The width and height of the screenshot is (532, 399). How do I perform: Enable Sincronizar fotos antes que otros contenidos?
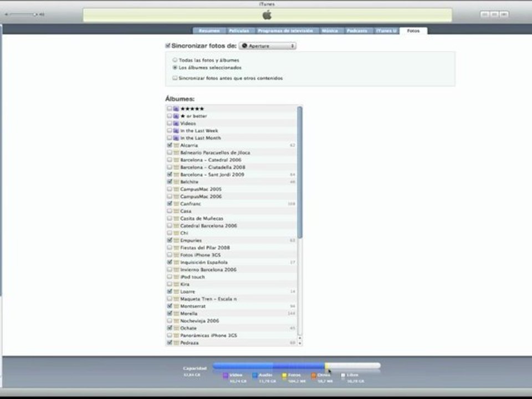[x=175, y=78]
